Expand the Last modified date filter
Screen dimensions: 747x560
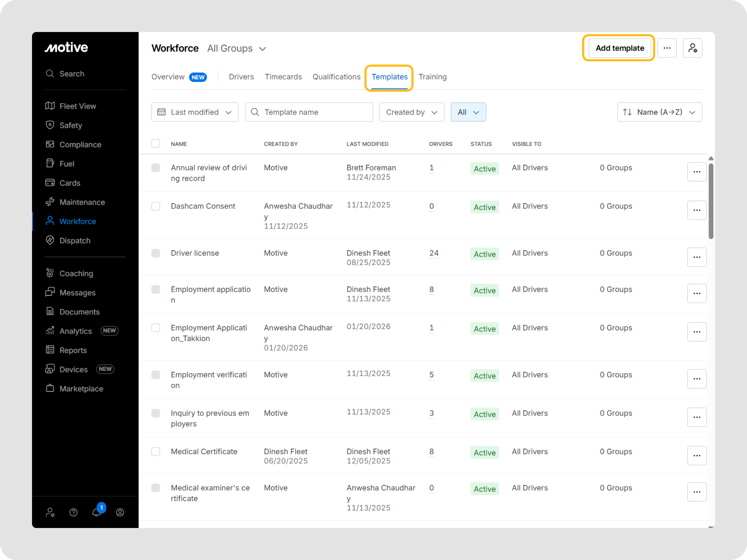coord(195,112)
